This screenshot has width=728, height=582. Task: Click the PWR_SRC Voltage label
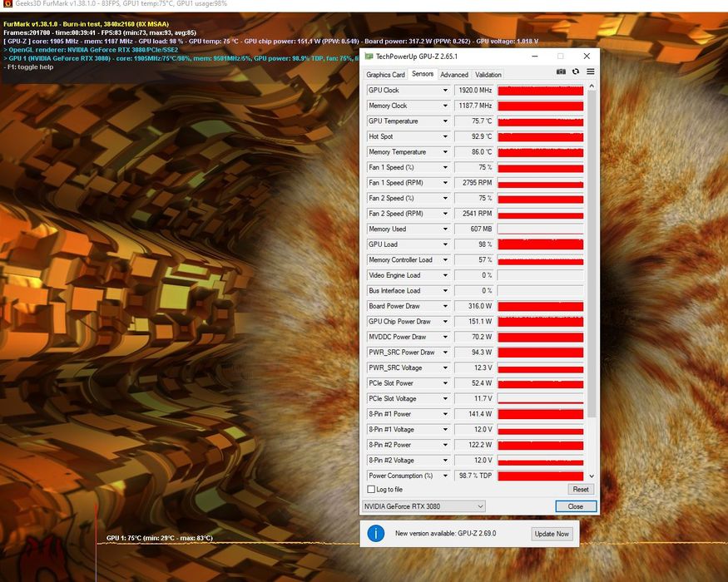[x=395, y=367]
